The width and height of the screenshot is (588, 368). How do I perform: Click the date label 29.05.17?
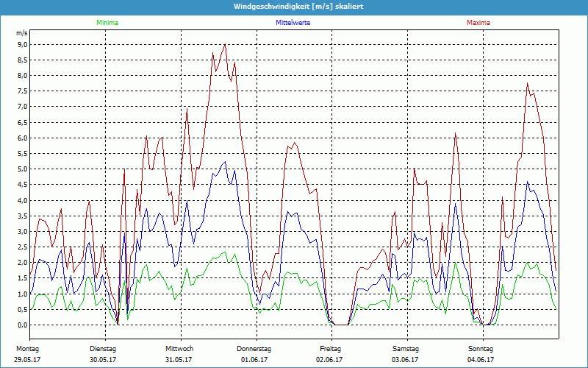(x=27, y=360)
